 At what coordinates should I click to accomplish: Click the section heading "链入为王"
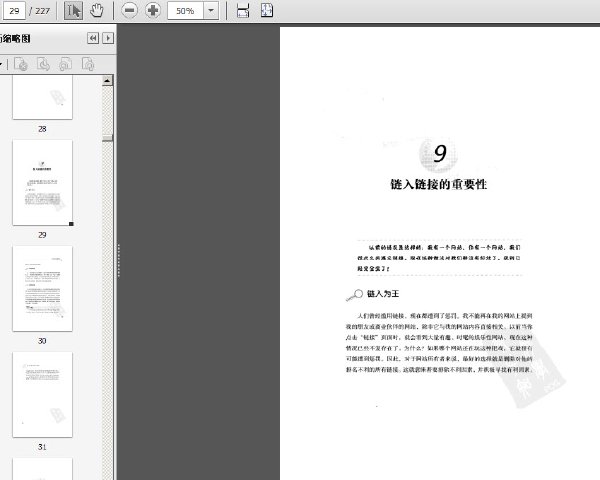pos(383,294)
